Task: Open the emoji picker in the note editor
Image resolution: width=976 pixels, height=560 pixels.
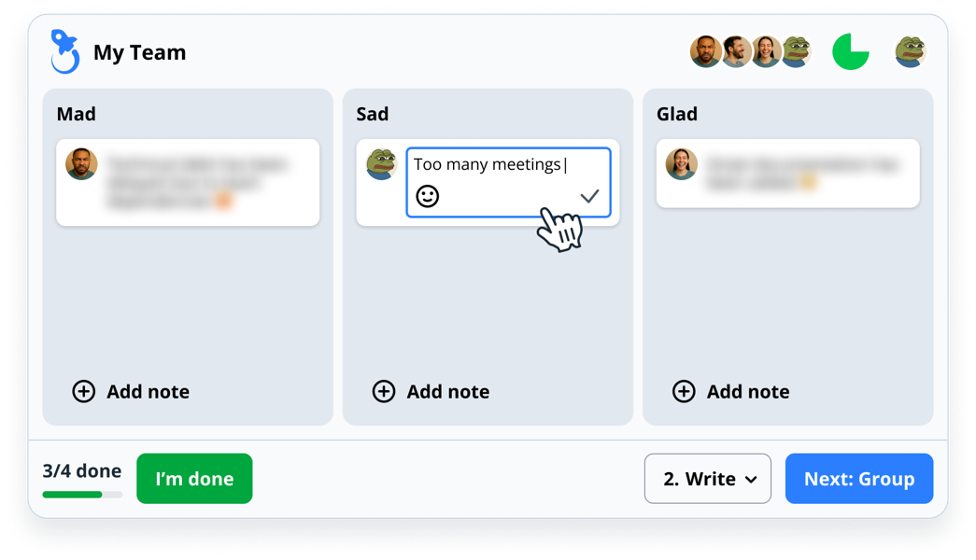Action: [427, 197]
